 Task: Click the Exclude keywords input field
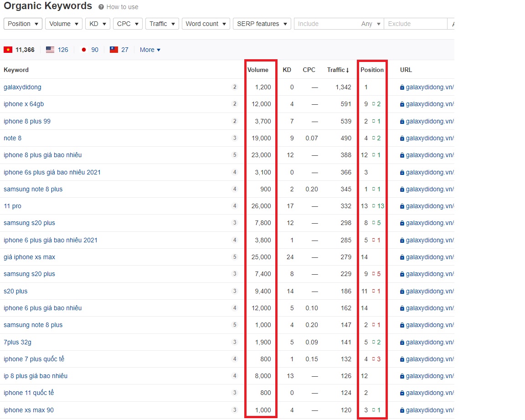click(415, 24)
